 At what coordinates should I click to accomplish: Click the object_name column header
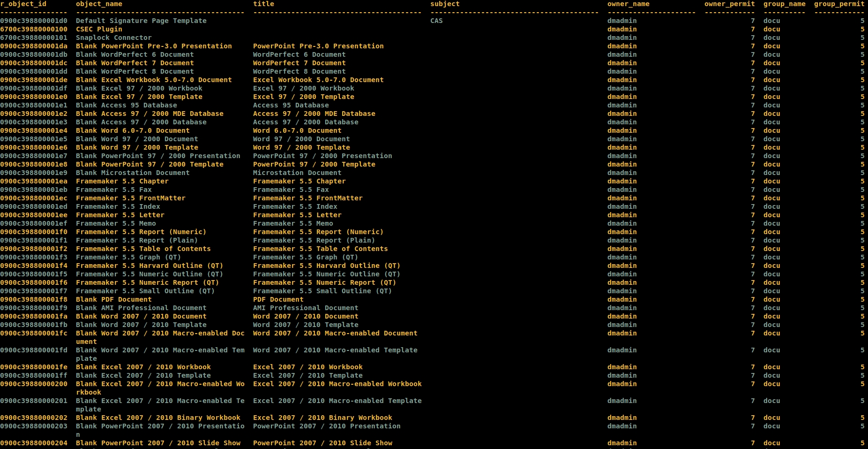(99, 4)
